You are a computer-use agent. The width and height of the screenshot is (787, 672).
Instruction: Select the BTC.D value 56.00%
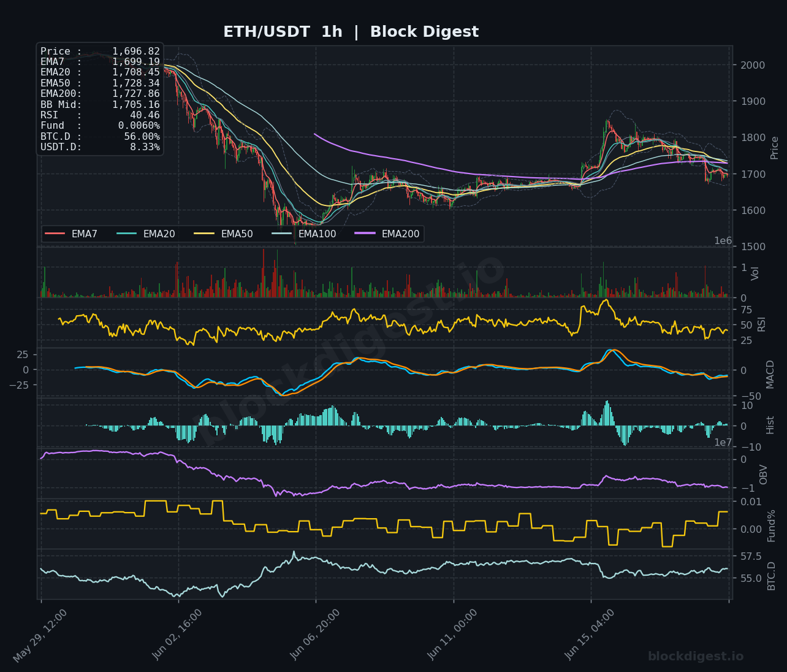click(142, 136)
